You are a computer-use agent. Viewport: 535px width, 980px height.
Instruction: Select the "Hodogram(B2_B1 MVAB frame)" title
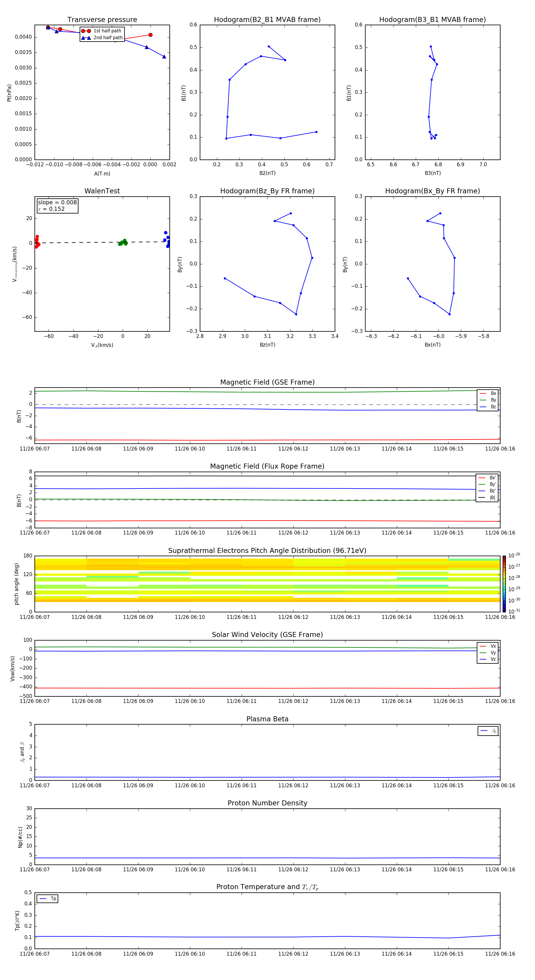click(x=267, y=20)
